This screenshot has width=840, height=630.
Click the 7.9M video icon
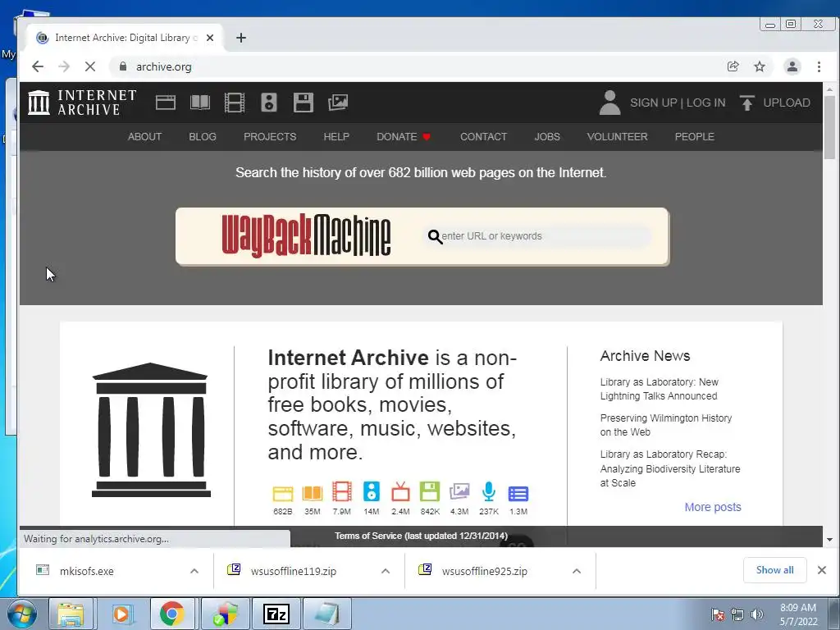click(x=342, y=492)
